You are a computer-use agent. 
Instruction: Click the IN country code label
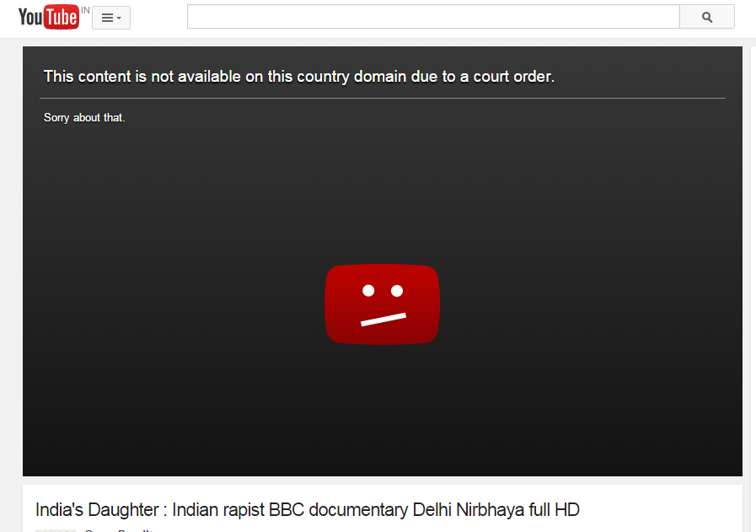click(x=85, y=10)
